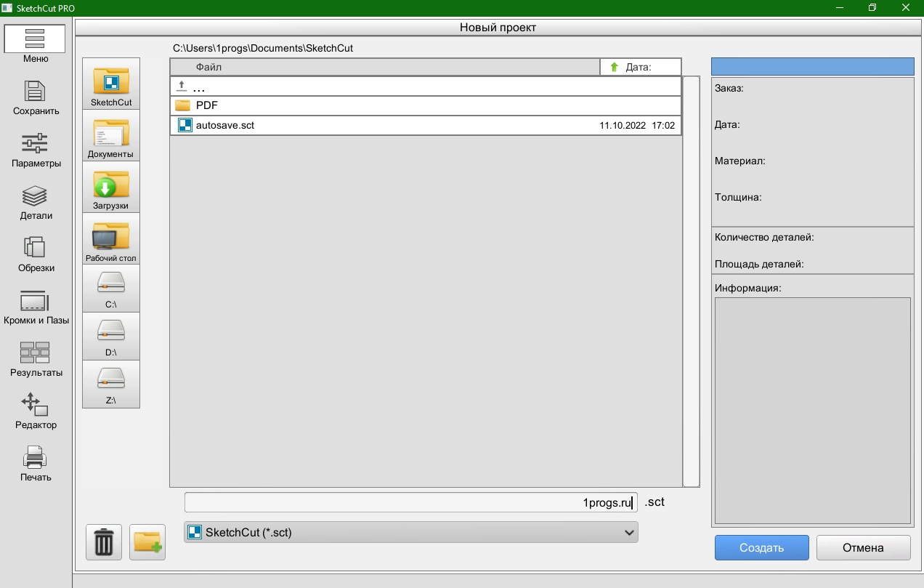Select the D:\ drive
This screenshot has height=588, width=924.
click(111, 337)
